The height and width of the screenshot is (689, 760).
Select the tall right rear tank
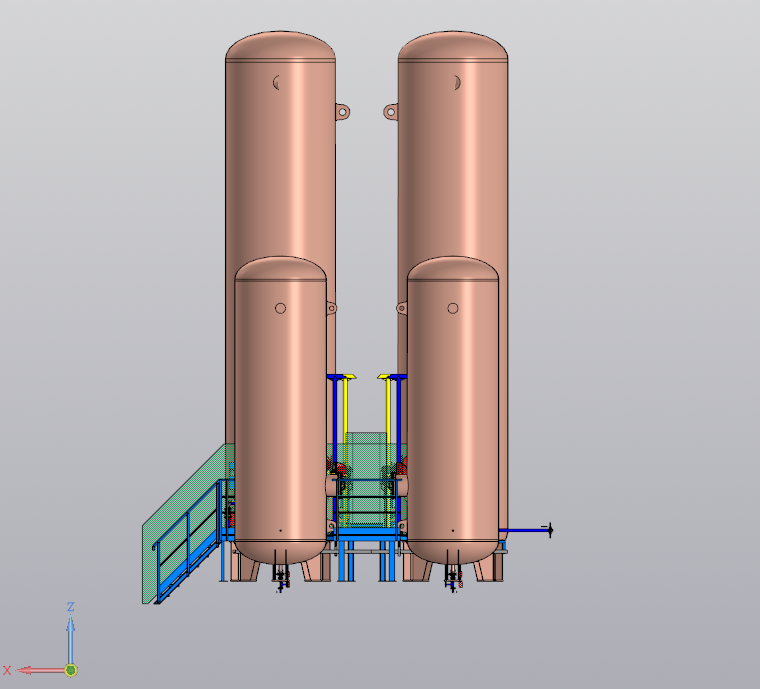[x=452, y=170]
